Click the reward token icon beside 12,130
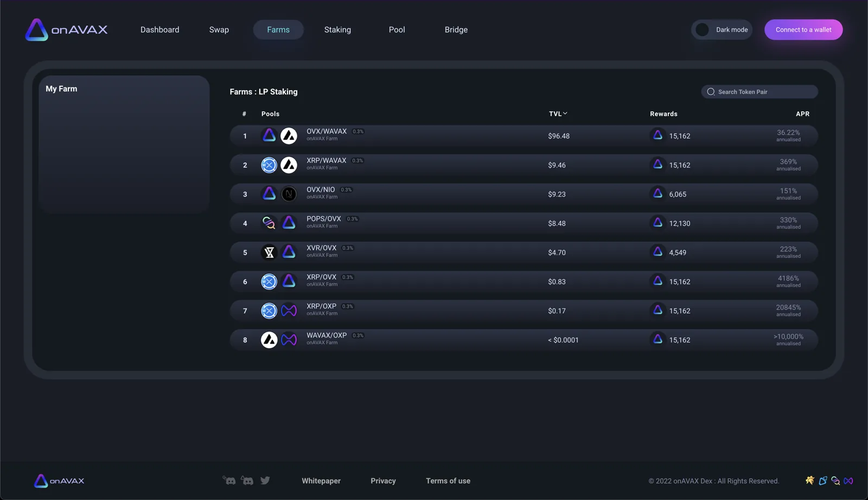This screenshot has width=868, height=500. tap(658, 223)
